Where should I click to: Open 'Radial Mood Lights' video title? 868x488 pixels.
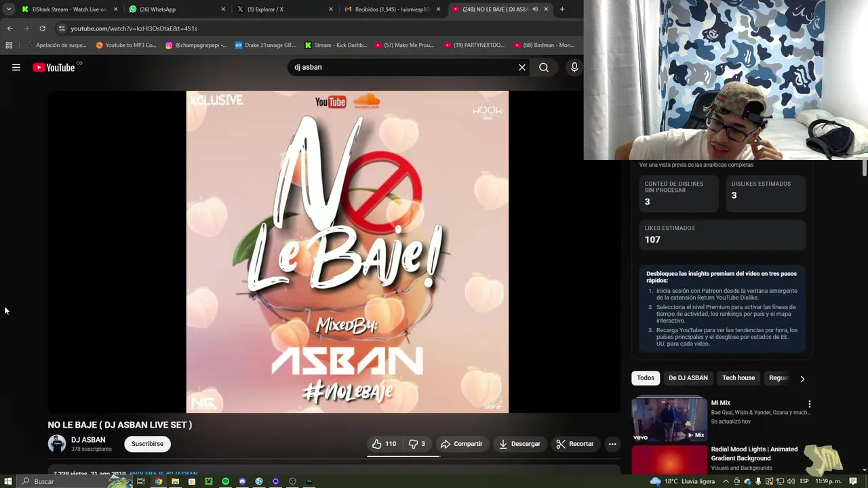click(754, 453)
